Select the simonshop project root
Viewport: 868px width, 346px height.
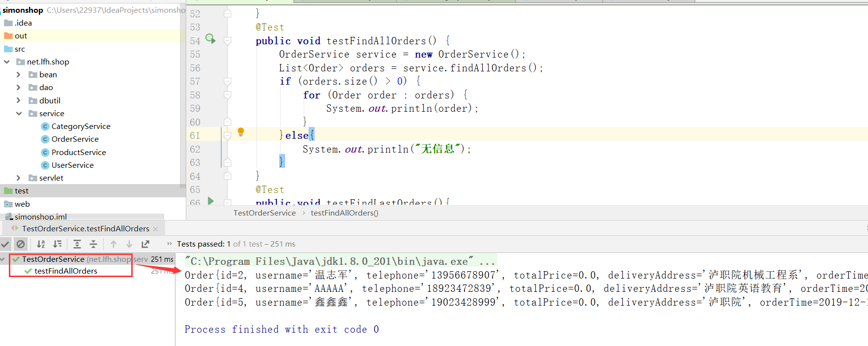point(23,10)
